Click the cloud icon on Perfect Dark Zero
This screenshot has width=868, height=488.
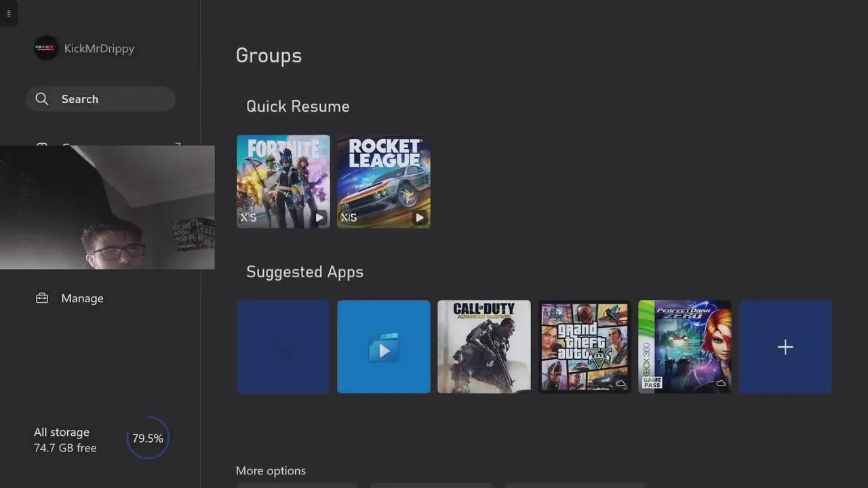click(721, 383)
